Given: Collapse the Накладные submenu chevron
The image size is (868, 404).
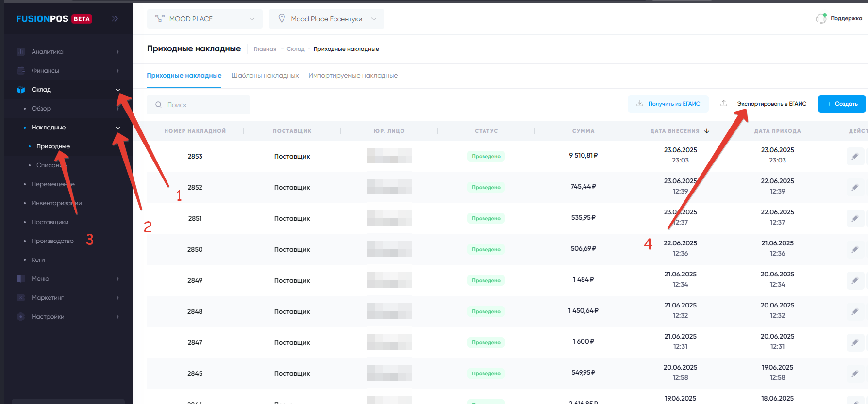Looking at the screenshot, I should (117, 128).
